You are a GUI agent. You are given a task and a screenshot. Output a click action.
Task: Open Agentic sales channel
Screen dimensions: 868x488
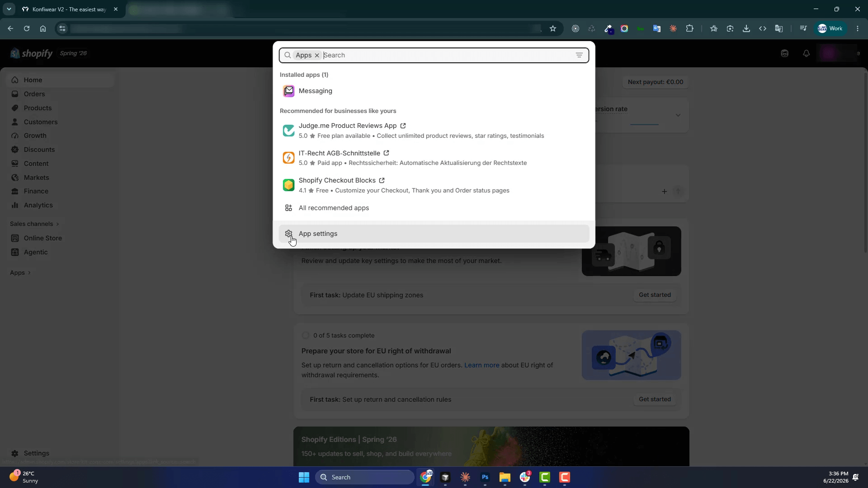[60, 252]
